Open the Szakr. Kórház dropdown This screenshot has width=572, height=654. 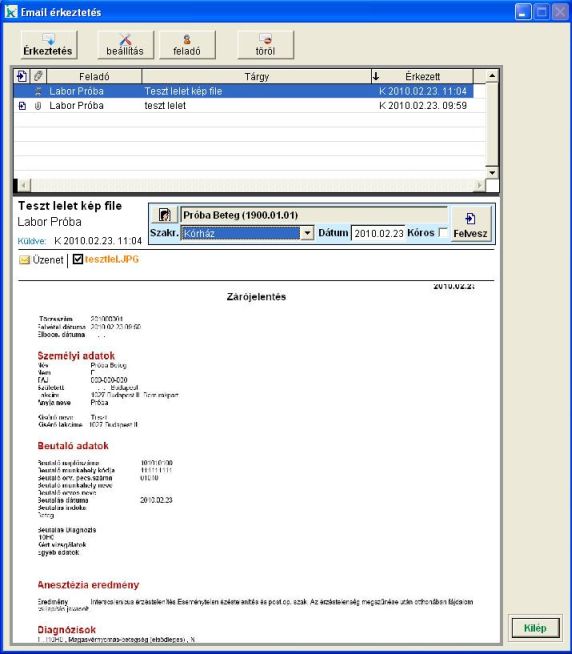tap(307, 233)
